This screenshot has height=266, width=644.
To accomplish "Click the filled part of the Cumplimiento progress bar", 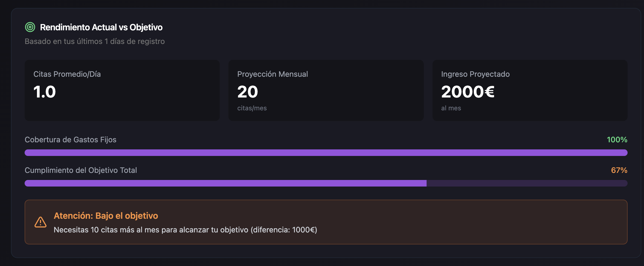I will (225, 183).
